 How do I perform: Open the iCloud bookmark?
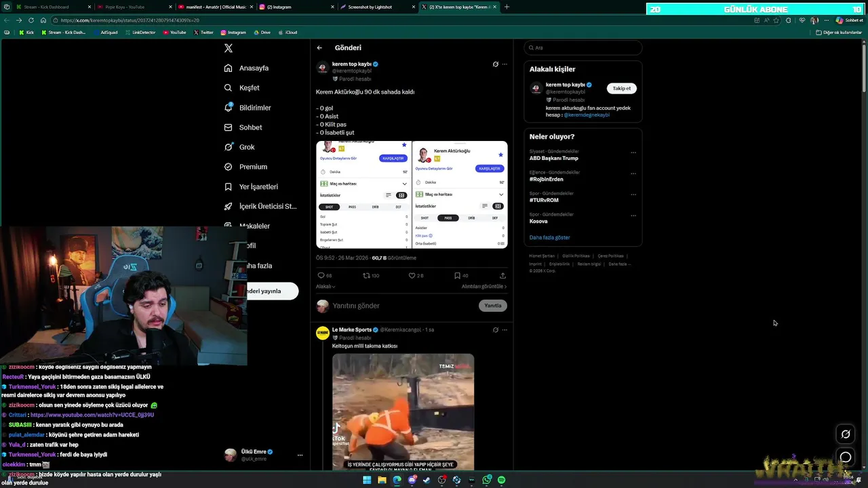[x=288, y=33]
